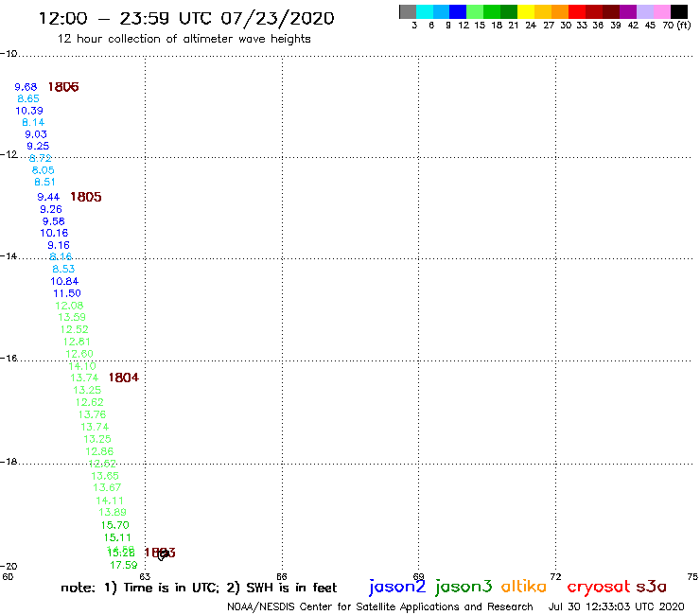Image resolution: width=700 pixels, height=615 pixels.
Task: Click wave height value 13.89
Action: [x=113, y=512]
